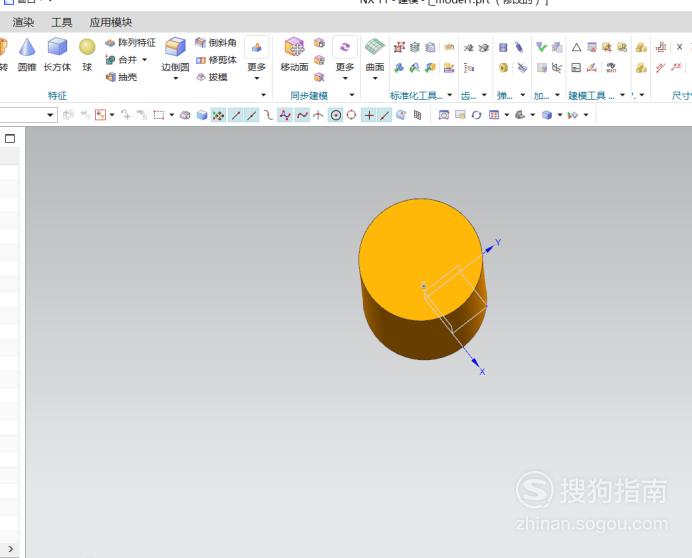This screenshot has width=692, height=558.
Task: Expand the 曲面 dropdown arrow
Action: tap(375, 79)
